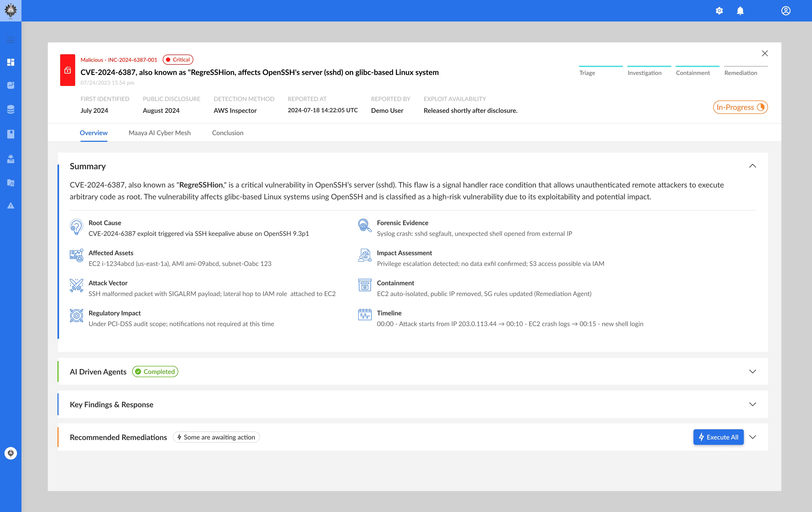Click the notifications bell icon
Screen dimensions: 812x512
tap(740, 11)
